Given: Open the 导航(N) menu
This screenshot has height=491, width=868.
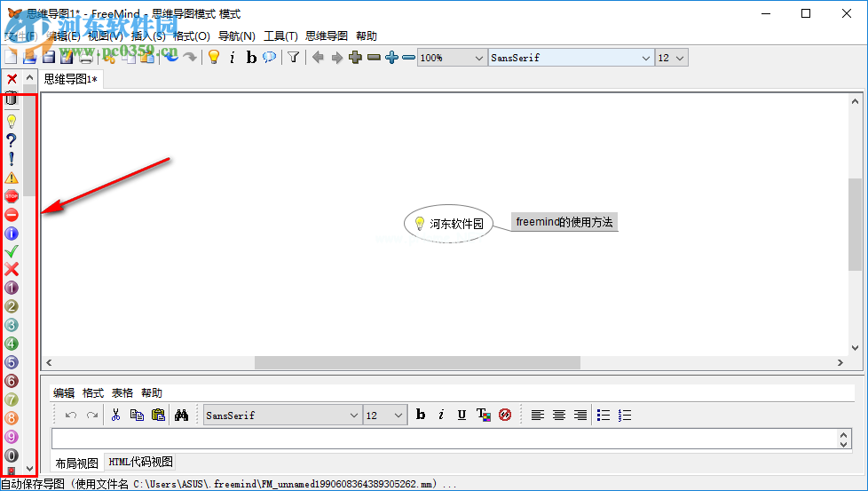Looking at the screenshot, I should pyautogui.click(x=237, y=36).
